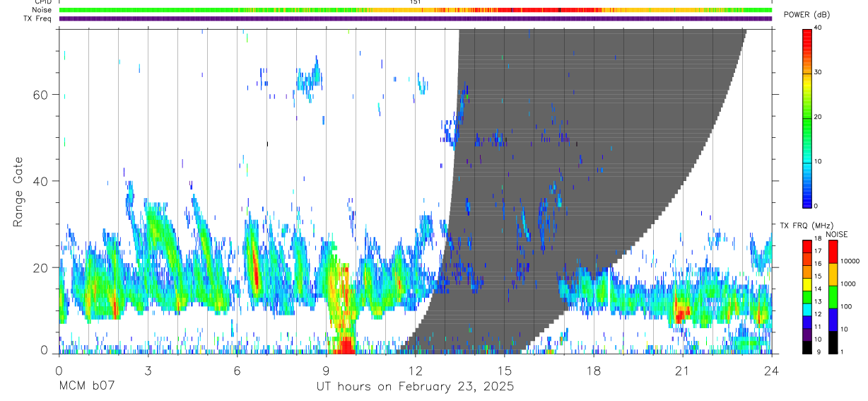Click the MCM b07 radar beam label
This screenshot has height=401, width=868.
[x=86, y=387]
